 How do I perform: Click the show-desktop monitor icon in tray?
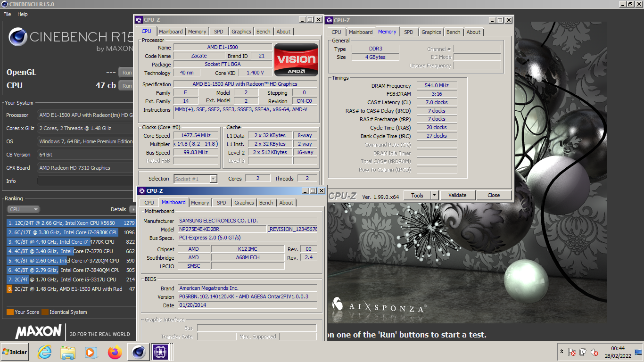pos(638,352)
